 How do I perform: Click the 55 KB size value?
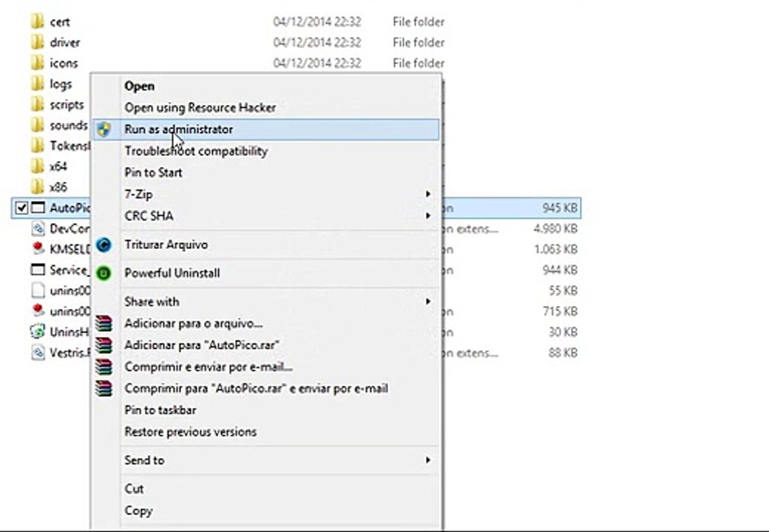click(x=563, y=290)
